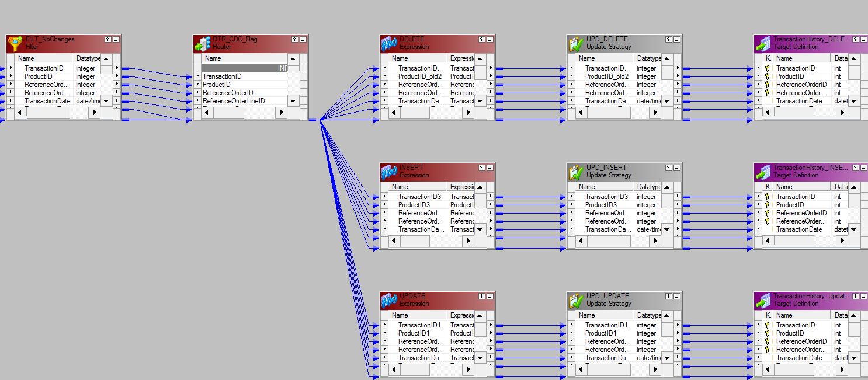Select the TransactionHistory_INSERT target definition icon
Viewport: 868px width, 380px height.
tap(763, 172)
